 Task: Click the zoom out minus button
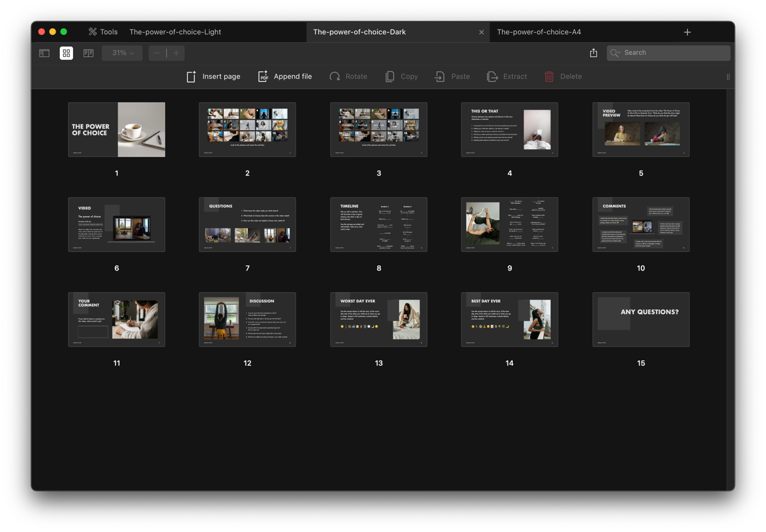pyautogui.click(x=157, y=53)
